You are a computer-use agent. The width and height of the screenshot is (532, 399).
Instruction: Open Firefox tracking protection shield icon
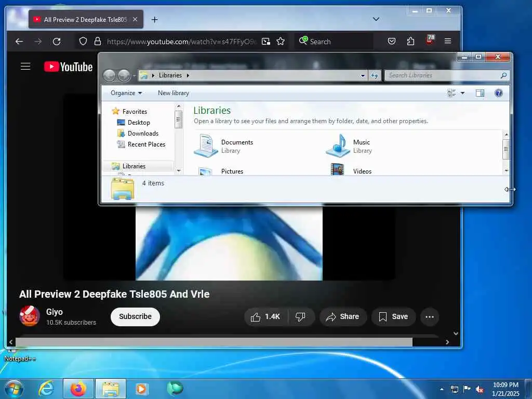(x=83, y=42)
